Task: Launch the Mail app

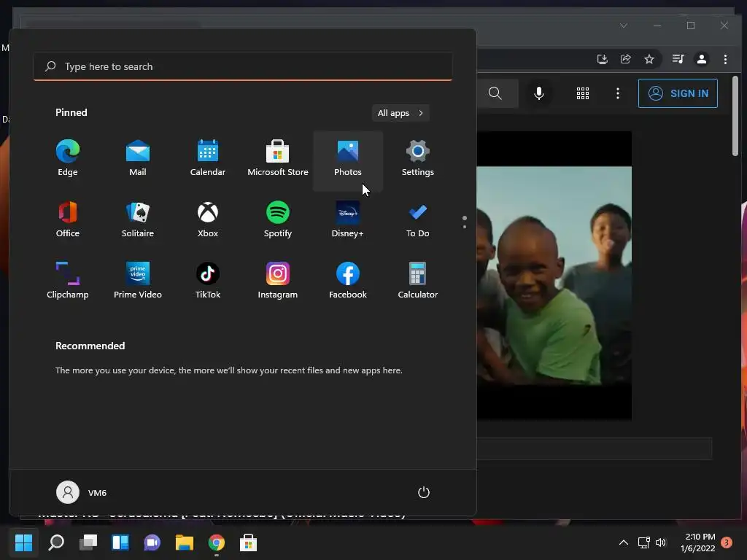Action: (x=138, y=158)
